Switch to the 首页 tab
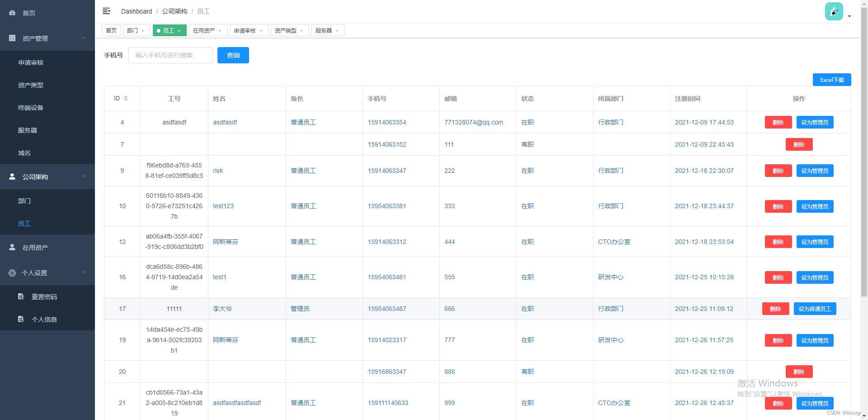The image size is (868, 420). click(111, 31)
